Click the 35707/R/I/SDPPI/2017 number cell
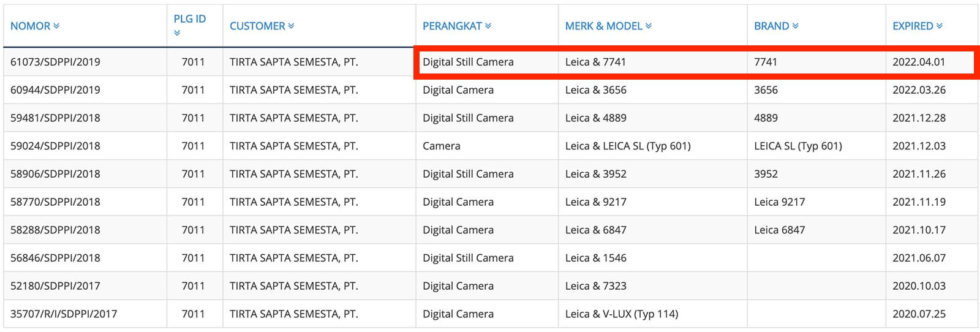Viewport: 980px width, 332px height. (x=64, y=314)
